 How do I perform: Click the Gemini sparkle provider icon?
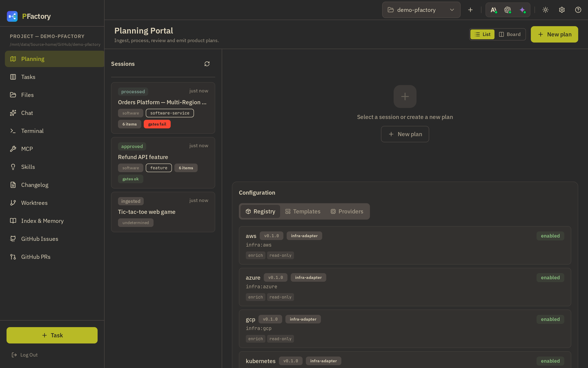[x=522, y=10]
